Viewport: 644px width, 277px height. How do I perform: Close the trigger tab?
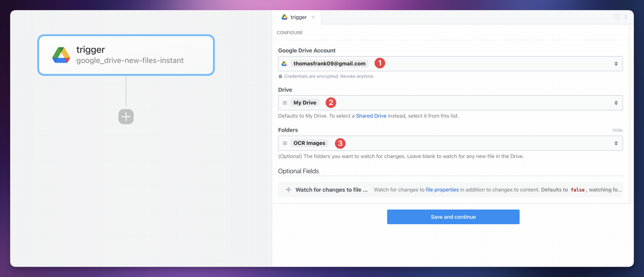pyautogui.click(x=313, y=17)
